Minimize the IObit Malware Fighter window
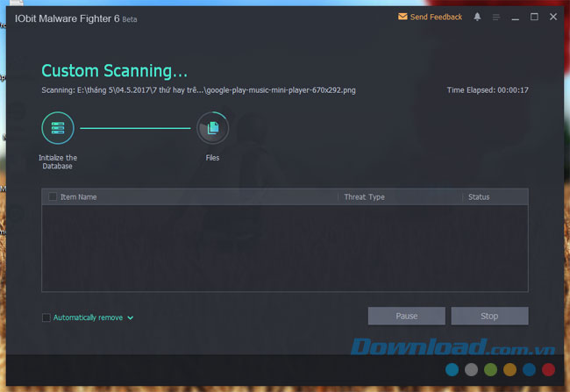Screen dimensions: 570x392 [515, 18]
